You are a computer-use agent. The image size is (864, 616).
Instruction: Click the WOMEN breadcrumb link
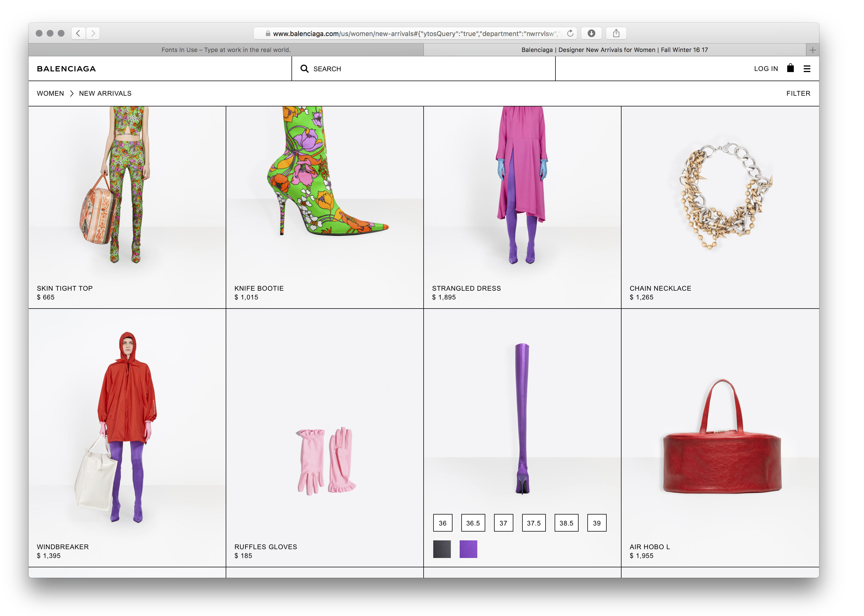click(50, 93)
